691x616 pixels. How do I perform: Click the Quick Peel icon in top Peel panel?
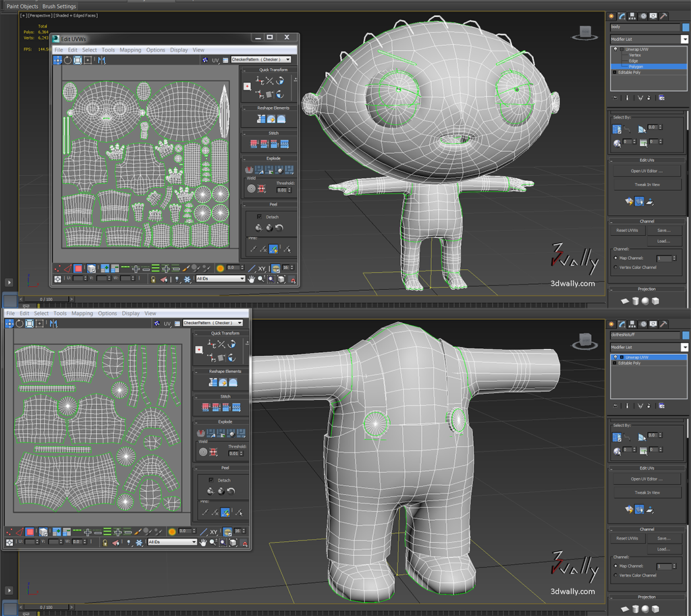(258, 228)
